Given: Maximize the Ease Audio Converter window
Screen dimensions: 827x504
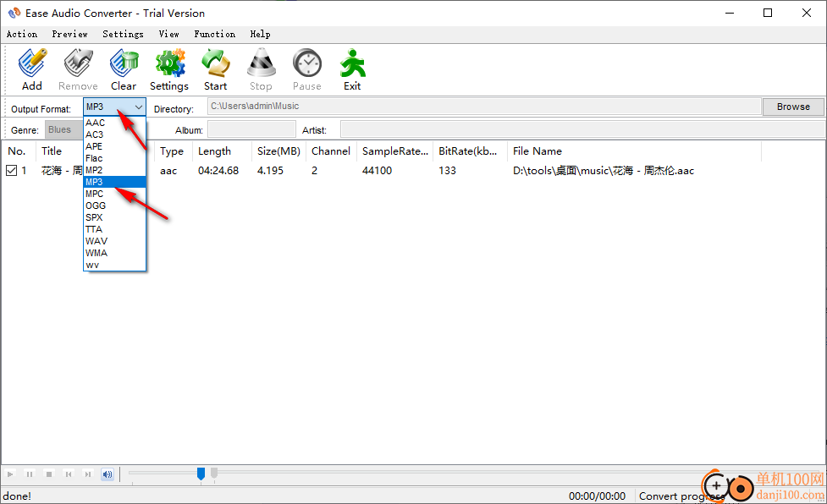Looking at the screenshot, I should pyautogui.click(x=768, y=13).
